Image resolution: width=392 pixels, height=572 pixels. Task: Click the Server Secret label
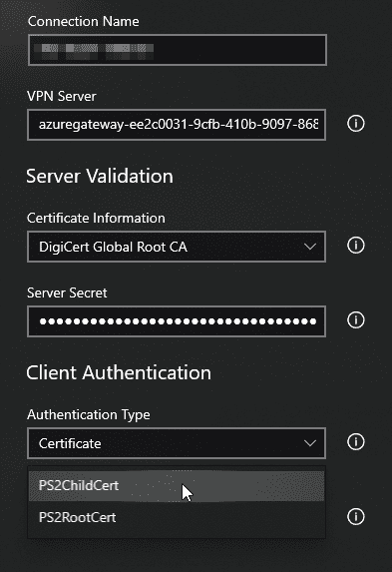click(x=67, y=292)
